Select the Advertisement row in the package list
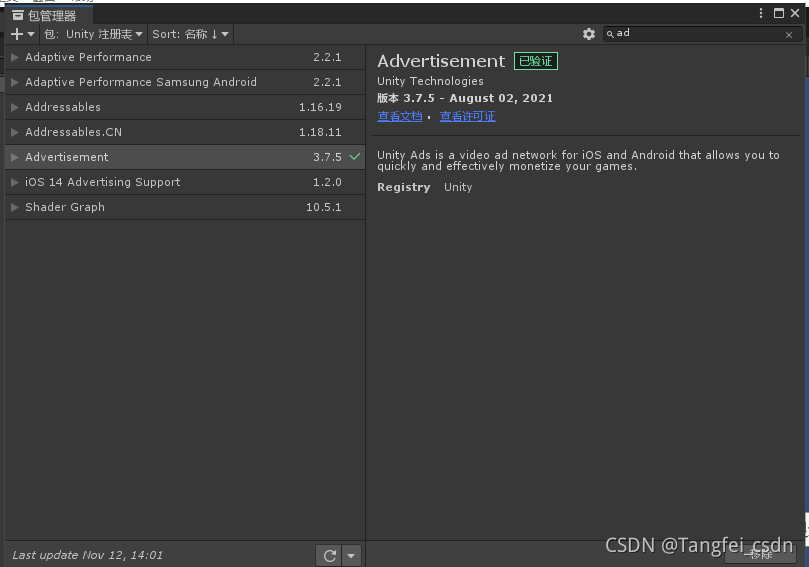The height and width of the screenshot is (567, 809). point(185,157)
